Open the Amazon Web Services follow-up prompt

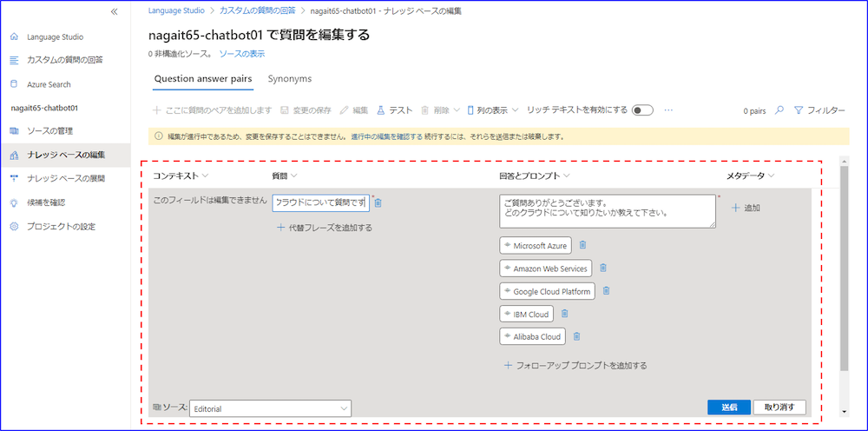click(545, 269)
